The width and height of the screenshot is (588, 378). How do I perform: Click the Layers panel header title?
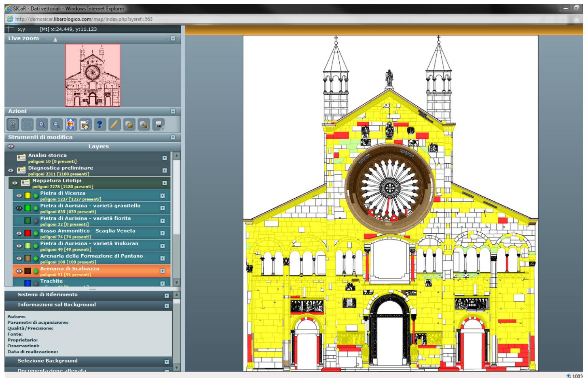click(99, 146)
